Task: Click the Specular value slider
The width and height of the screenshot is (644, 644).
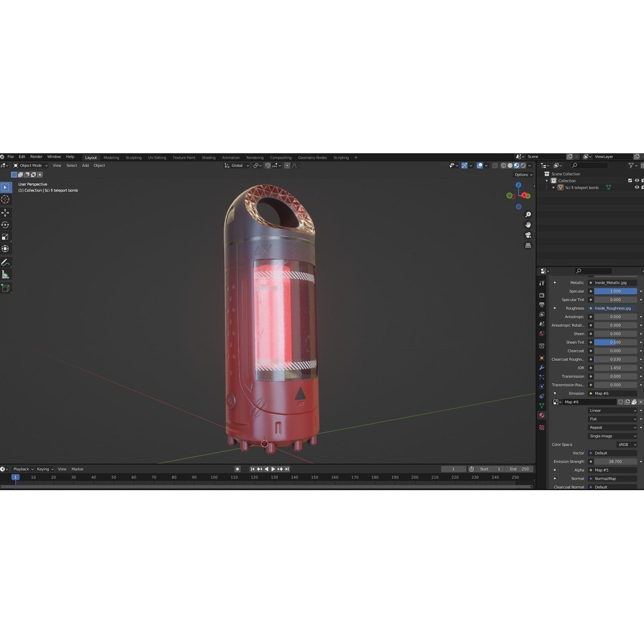Action: click(614, 291)
